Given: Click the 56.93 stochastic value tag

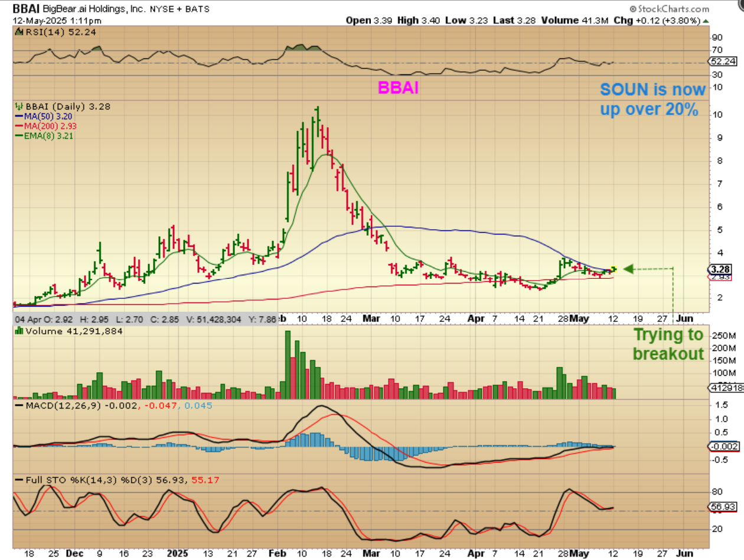Looking at the screenshot, I should pyautogui.click(x=721, y=507).
